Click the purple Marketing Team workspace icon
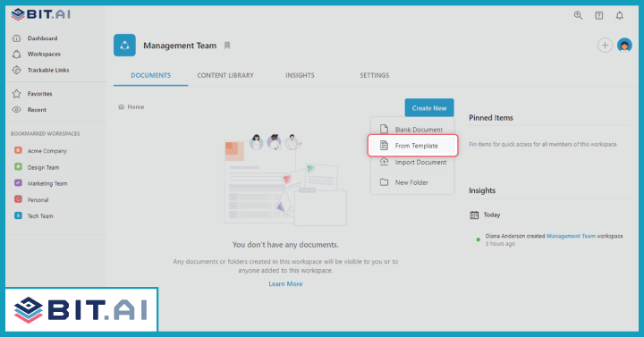644x337 pixels. click(x=18, y=182)
